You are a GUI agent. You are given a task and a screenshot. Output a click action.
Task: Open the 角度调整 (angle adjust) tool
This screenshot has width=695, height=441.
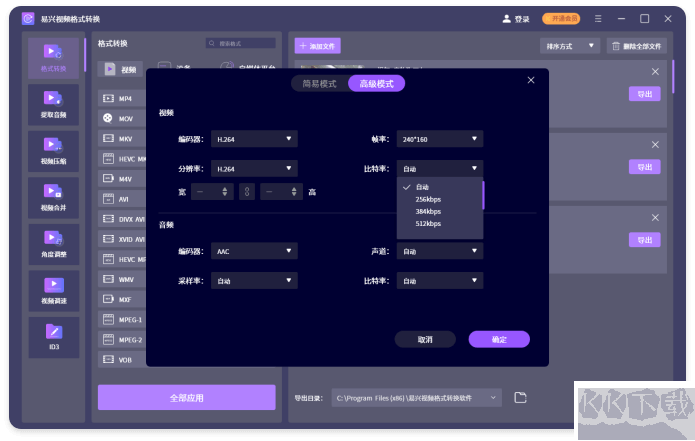tap(53, 241)
